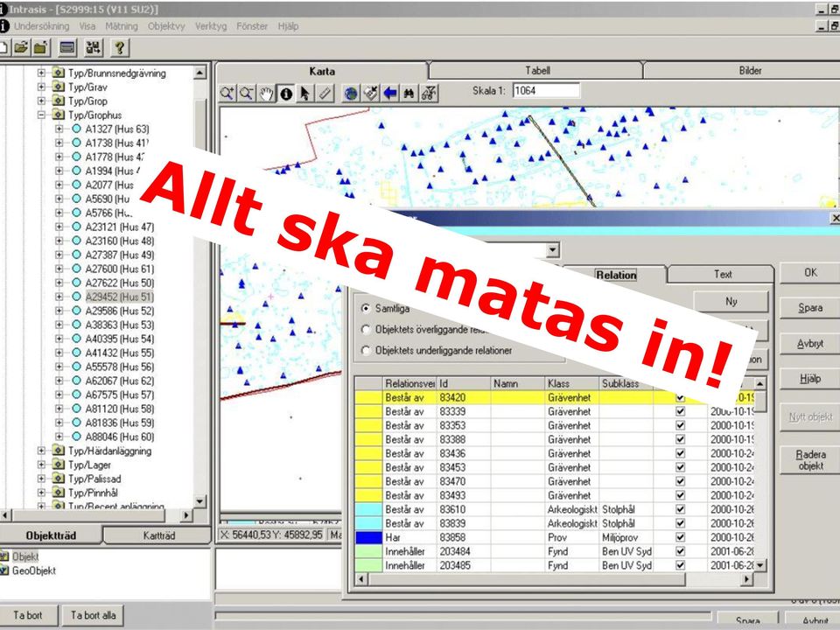
Task: Select the ruler measure tool
Action: tap(325, 94)
